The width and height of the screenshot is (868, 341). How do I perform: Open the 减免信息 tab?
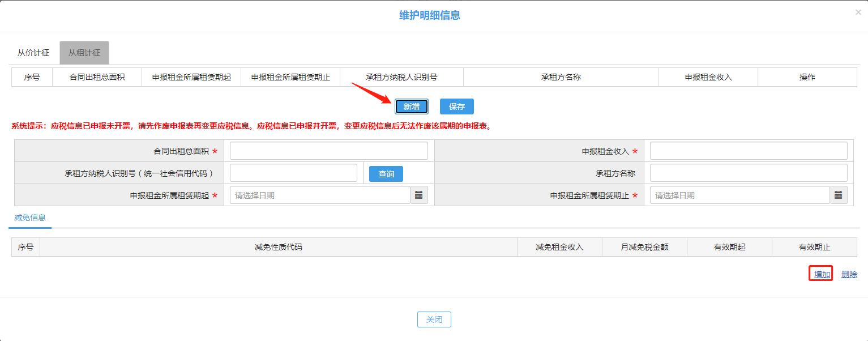[x=30, y=218]
